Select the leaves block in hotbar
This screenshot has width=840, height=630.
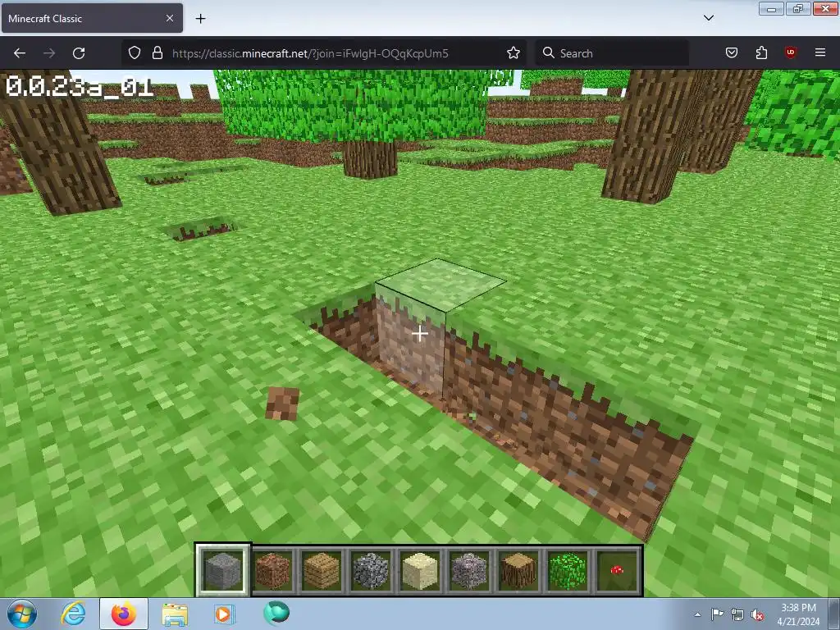[568, 570]
